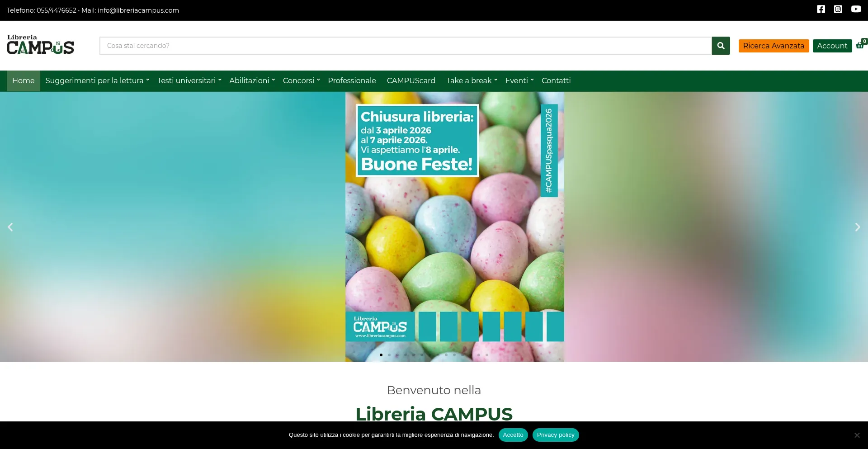868x449 pixels.
Task: Click the phone and mail contact text
Action: pos(93,10)
